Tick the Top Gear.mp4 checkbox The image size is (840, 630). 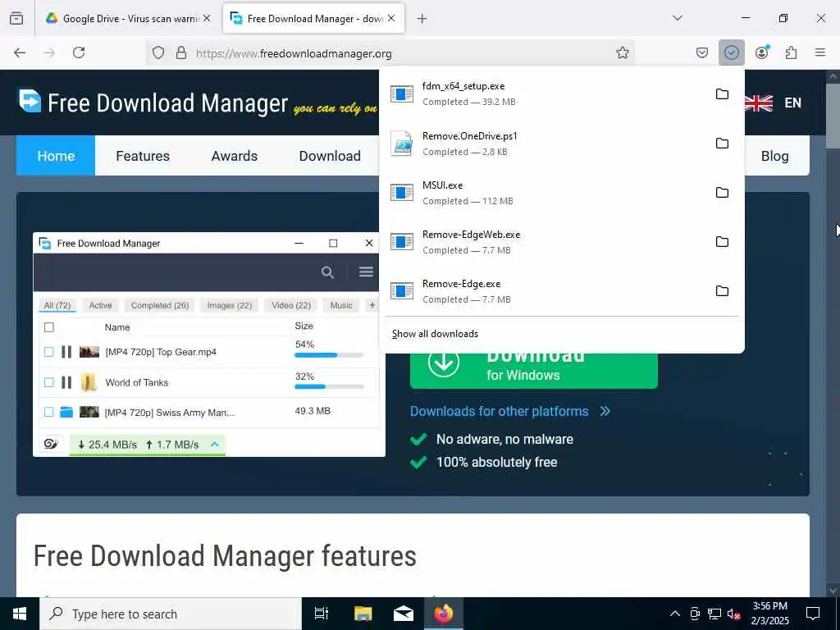[48, 352]
